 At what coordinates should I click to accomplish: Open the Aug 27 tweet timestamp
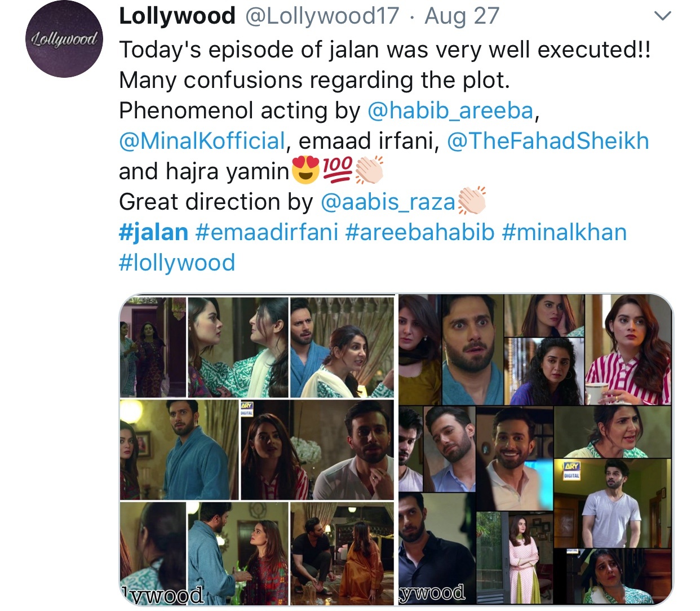click(462, 16)
